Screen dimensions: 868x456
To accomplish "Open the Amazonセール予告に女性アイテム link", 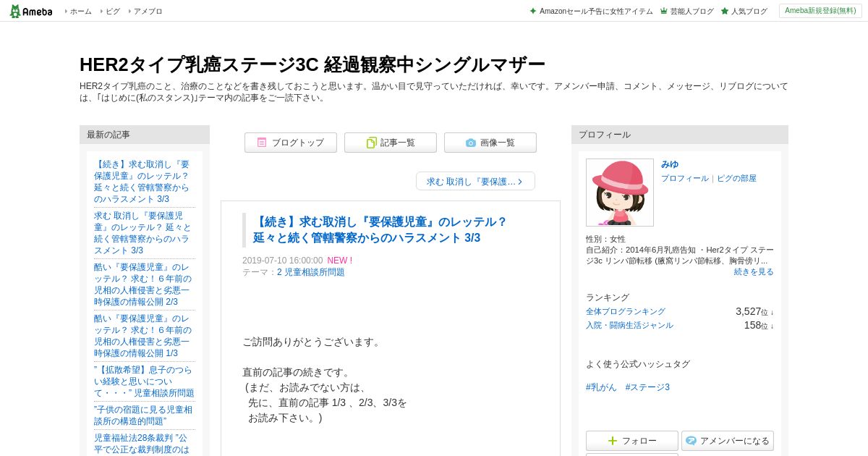I will point(596,11).
